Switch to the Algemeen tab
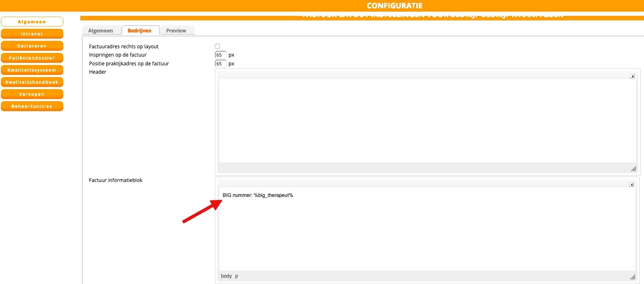This screenshot has width=644, height=284. [x=100, y=31]
